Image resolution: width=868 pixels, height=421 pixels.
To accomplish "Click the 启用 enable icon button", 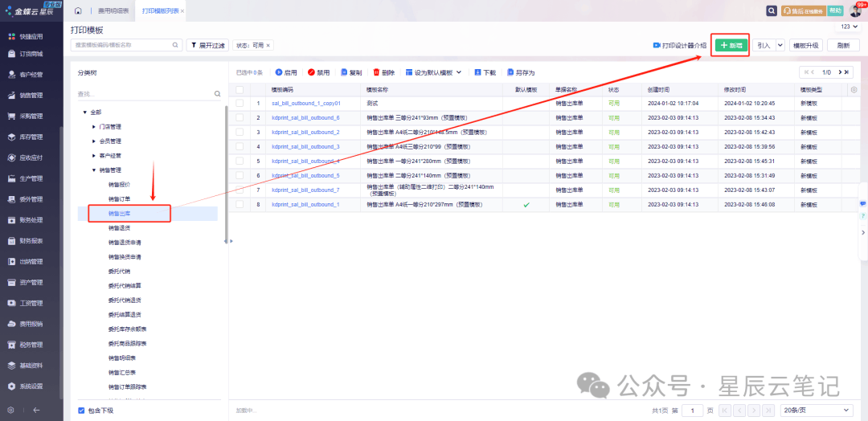I will (280, 72).
